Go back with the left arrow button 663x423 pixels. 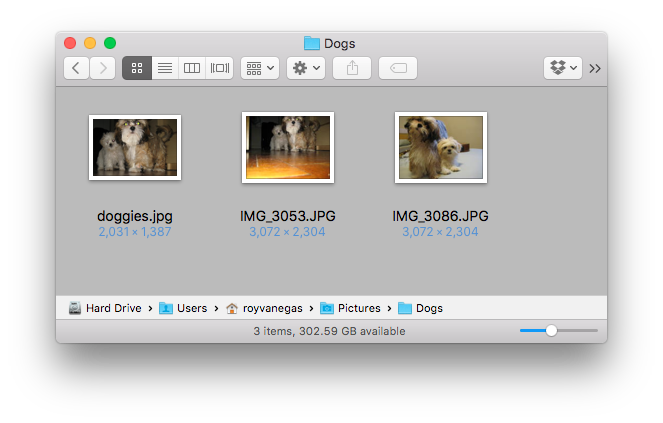76,68
